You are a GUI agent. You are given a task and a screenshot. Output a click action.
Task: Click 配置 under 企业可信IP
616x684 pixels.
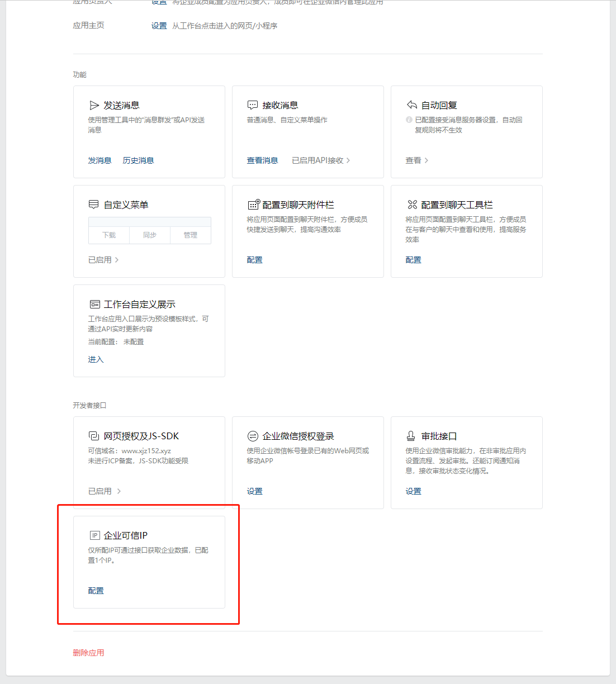click(x=96, y=591)
